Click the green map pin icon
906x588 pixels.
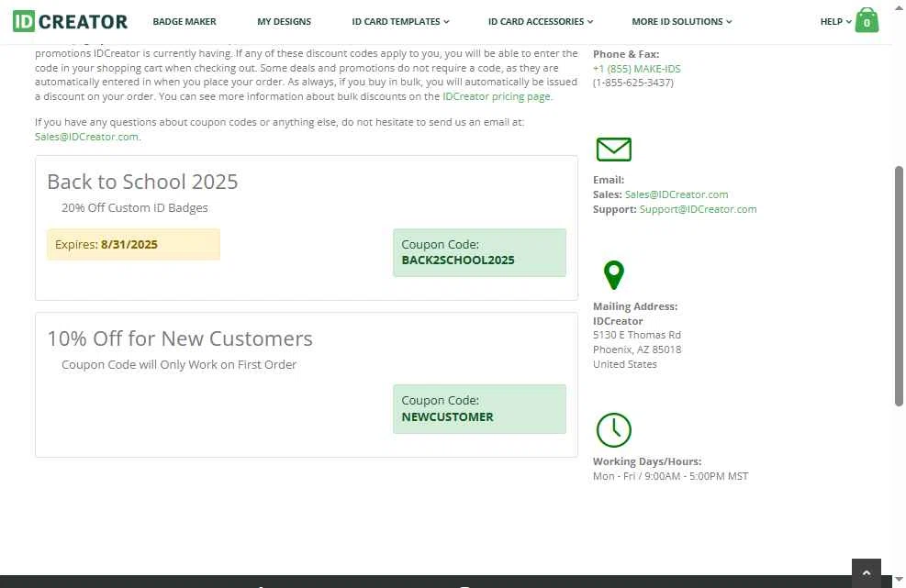click(x=613, y=275)
